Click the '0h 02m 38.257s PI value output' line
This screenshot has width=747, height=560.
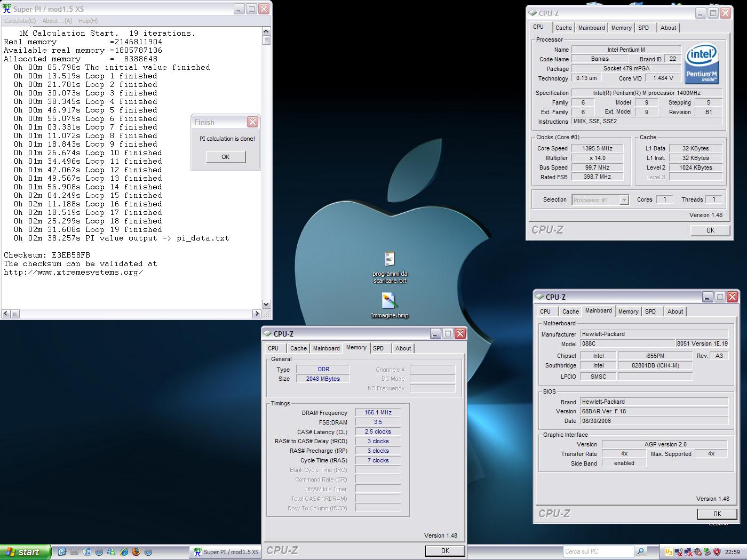click(x=122, y=238)
